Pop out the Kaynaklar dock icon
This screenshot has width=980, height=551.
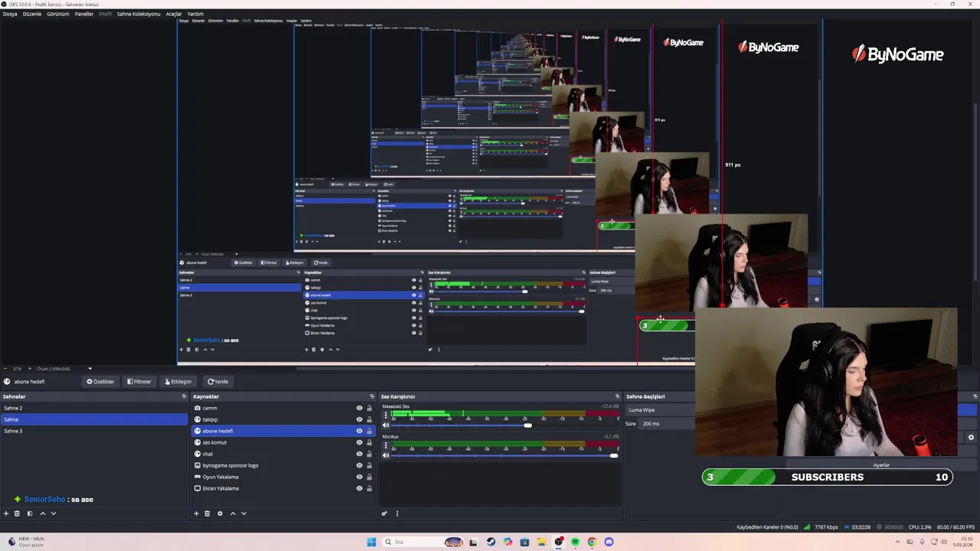point(373,396)
